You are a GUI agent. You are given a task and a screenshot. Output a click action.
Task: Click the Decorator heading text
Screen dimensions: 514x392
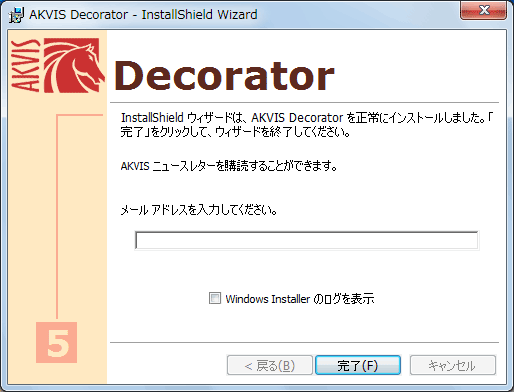tap(225, 76)
